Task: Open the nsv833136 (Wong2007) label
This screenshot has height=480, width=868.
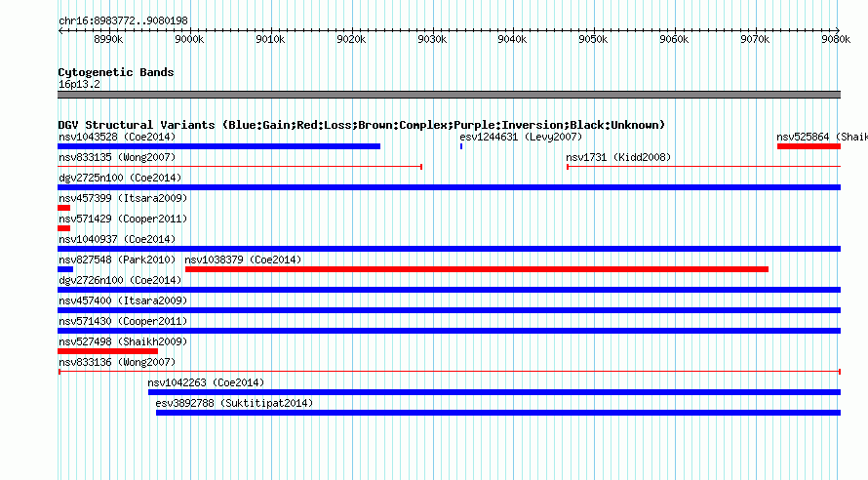Action: pyautogui.click(x=117, y=362)
